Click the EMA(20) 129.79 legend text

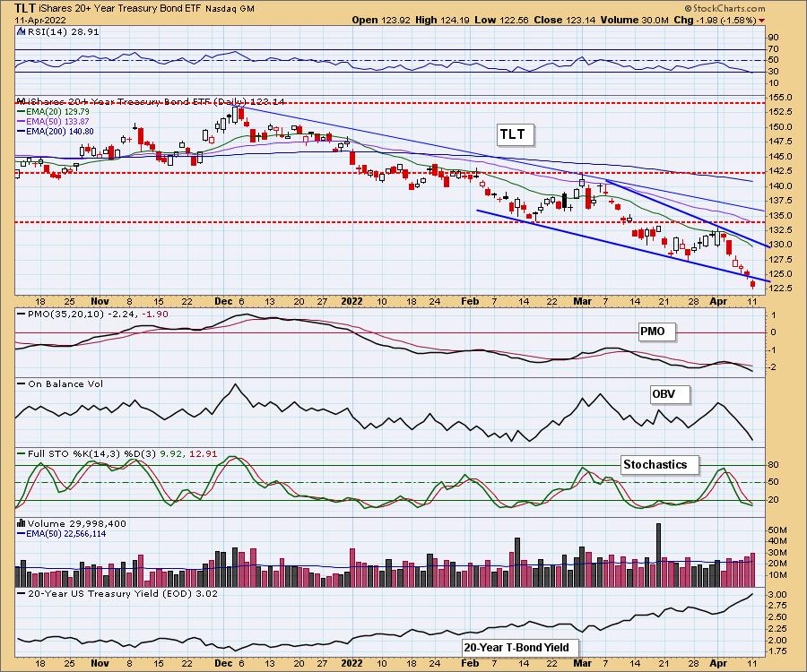point(57,112)
